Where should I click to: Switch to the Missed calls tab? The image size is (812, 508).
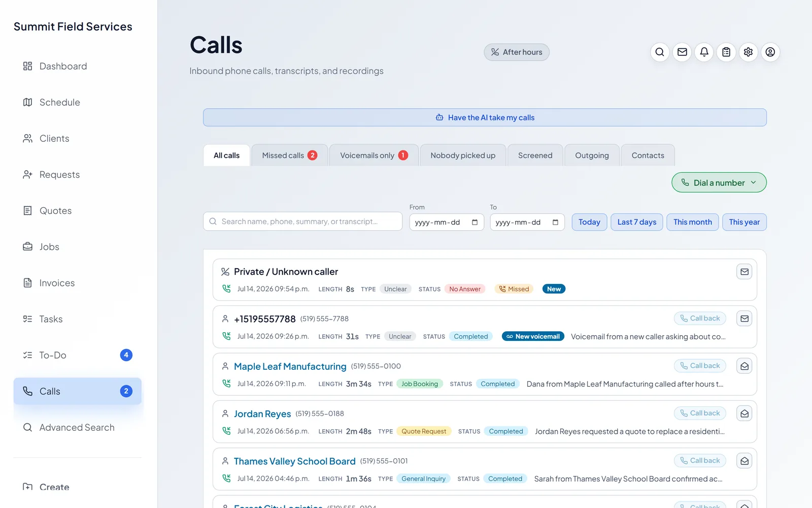pos(289,155)
